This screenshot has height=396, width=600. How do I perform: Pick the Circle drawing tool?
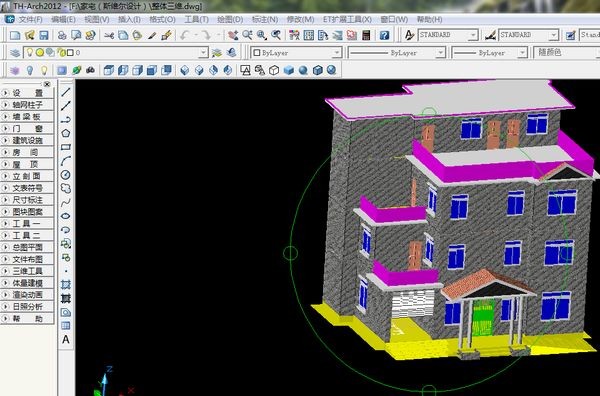pyautogui.click(x=66, y=175)
